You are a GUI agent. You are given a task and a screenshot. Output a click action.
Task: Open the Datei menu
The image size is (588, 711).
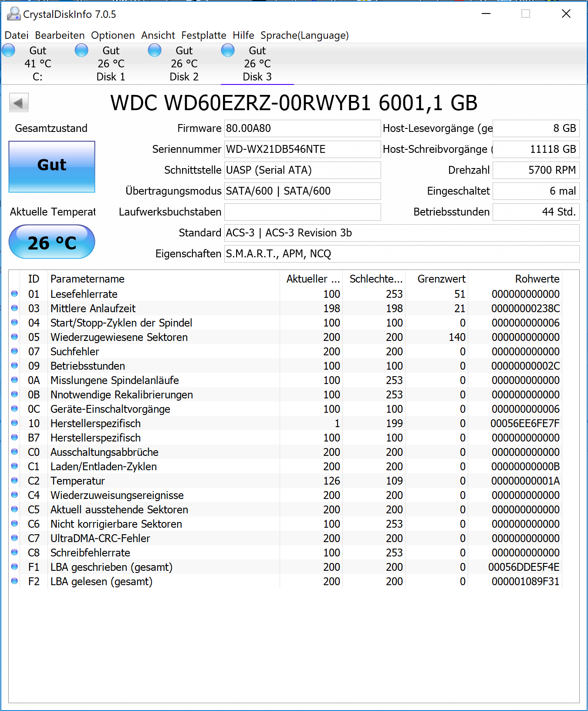17,35
